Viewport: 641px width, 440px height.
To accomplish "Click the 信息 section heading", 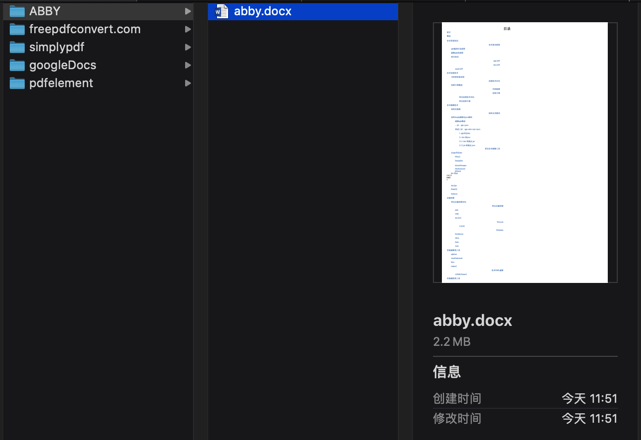I will pyautogui.click(x=447, y=372).
